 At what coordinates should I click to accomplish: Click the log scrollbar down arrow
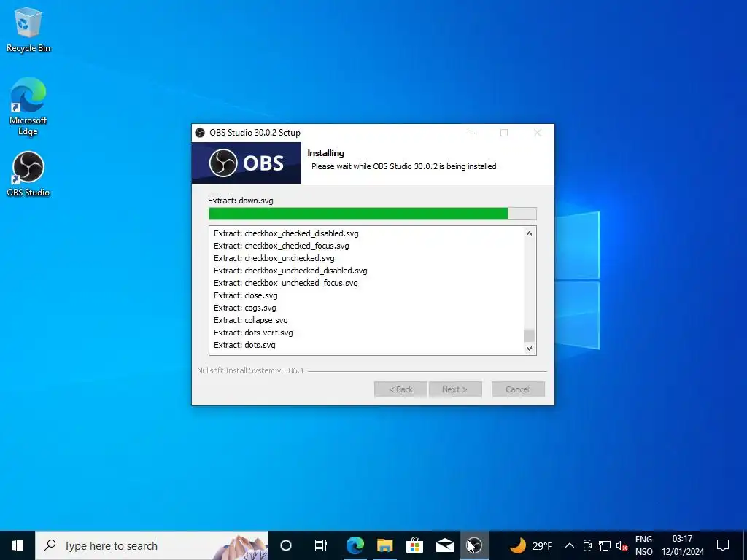(529, 348)
